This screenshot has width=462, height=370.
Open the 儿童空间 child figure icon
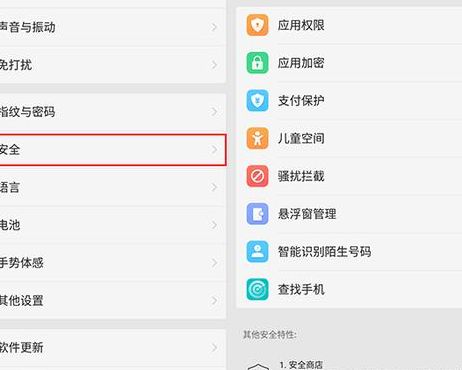(x=257, y=138)
